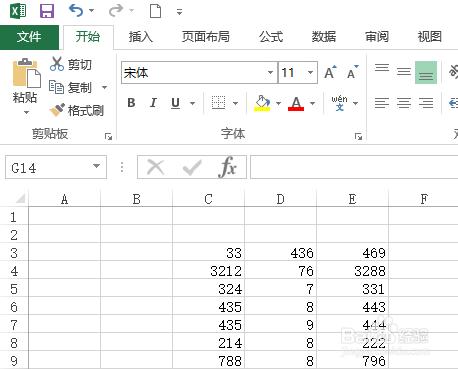Switch to the 视图 view tab
Screen dimensions: 458x369
(x=430, y=37)
